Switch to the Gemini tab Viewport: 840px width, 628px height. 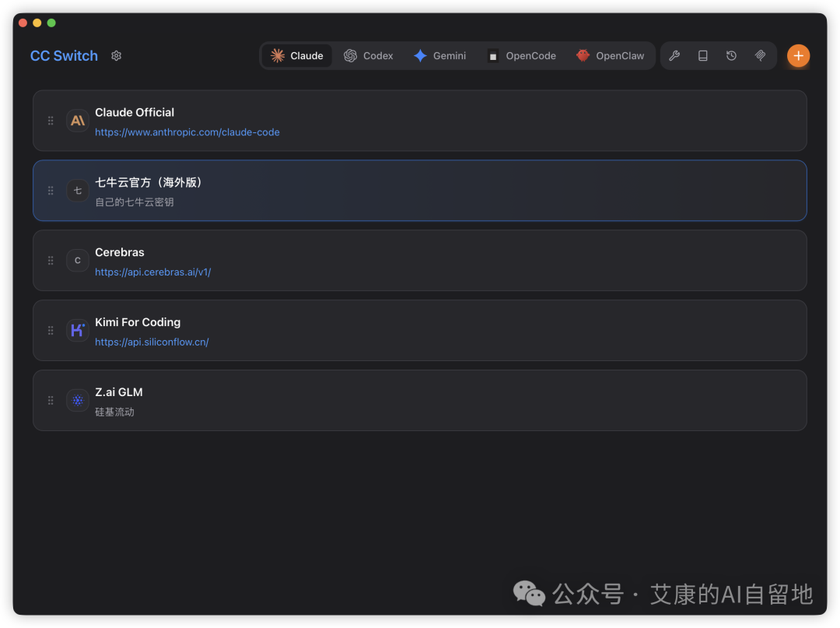pos(439,56)
